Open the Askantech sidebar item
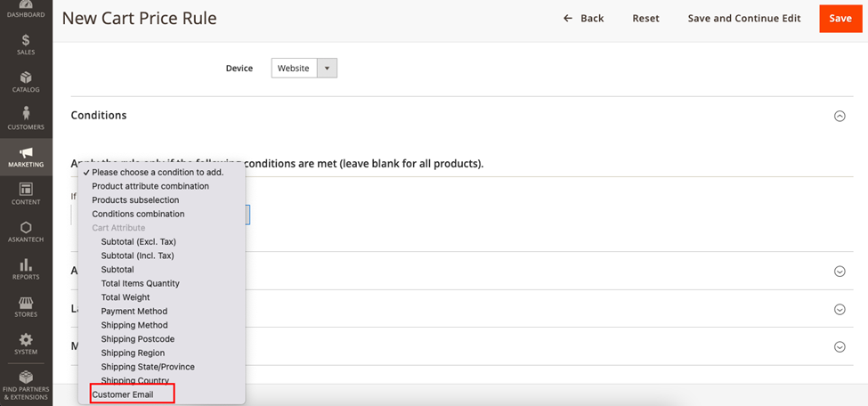868x406 pixels. 26,231
